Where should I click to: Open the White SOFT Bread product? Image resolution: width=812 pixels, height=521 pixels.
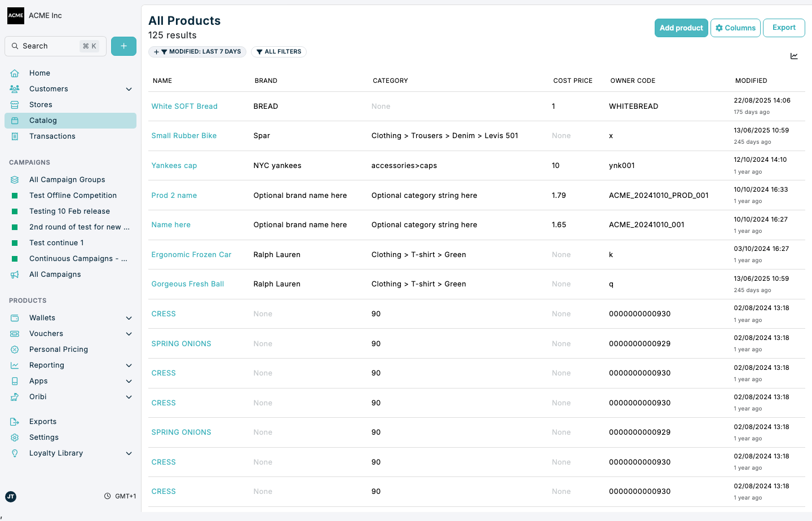coord(184,106)
